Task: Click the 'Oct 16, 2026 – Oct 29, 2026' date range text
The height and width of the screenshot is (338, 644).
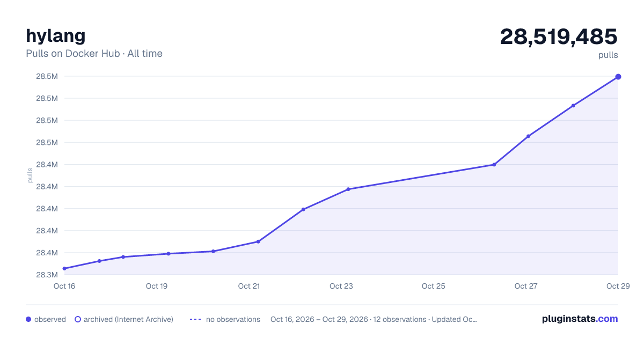Action: pyautogui.click(x=319, y=319)
